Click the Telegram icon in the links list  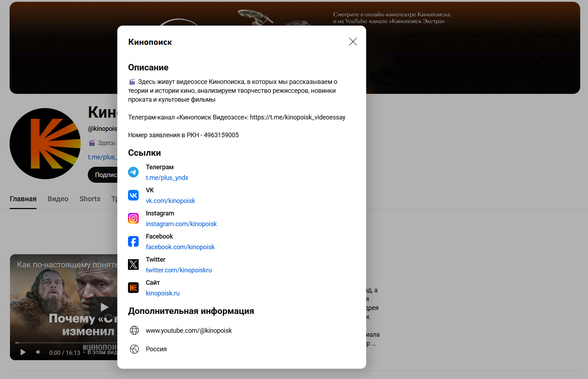[133, 172]
